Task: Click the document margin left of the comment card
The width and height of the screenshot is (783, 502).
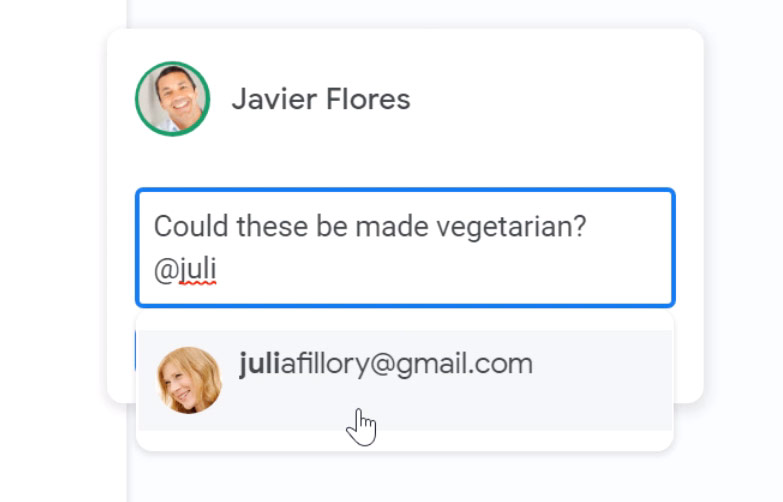Action: pos(62,250)
